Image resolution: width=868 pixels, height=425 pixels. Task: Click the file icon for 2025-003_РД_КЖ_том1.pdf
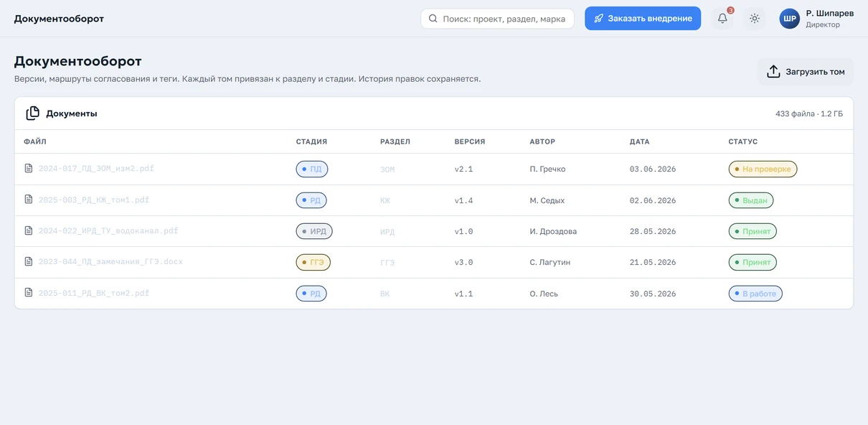29,200
